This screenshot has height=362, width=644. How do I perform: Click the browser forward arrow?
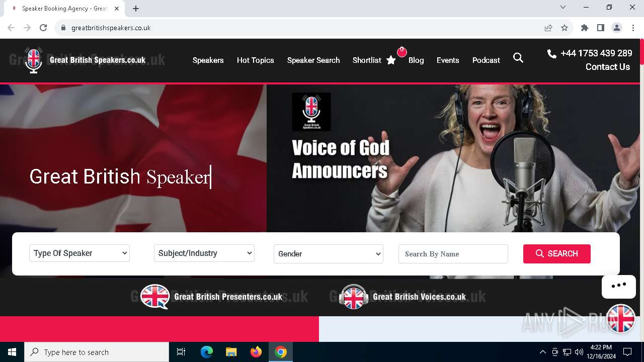tap(27, 28)
